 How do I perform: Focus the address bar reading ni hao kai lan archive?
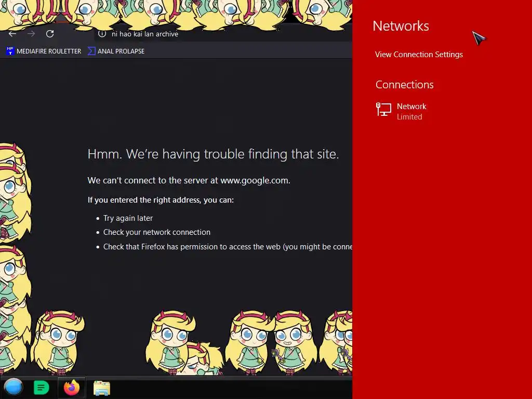(x=222, y=34)
